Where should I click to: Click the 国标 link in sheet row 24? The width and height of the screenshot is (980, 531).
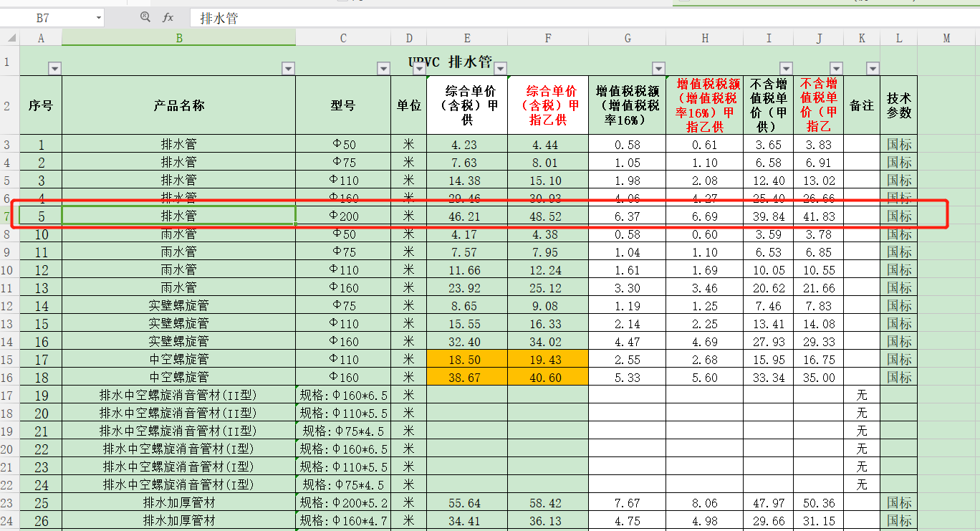[x=899, y=521]
